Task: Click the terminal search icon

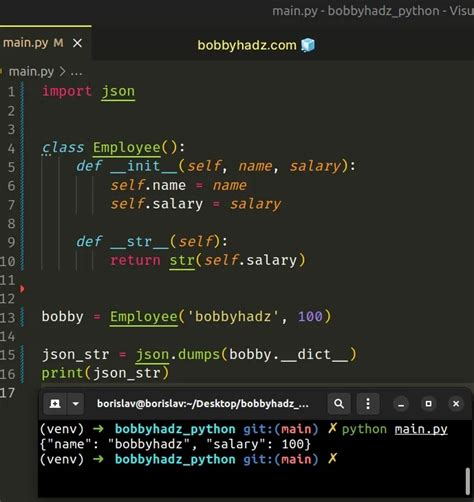Action: pos(339,404)
